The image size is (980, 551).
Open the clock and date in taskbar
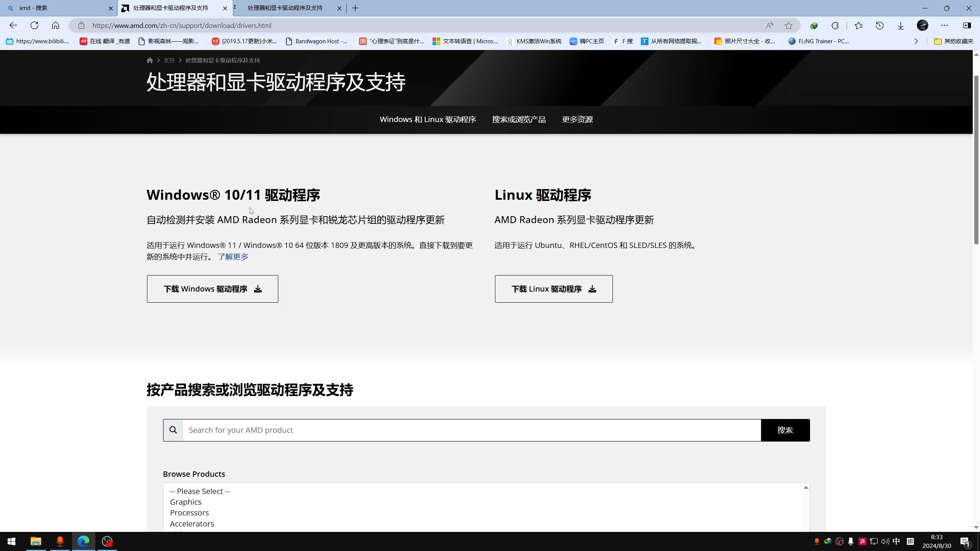937,541
